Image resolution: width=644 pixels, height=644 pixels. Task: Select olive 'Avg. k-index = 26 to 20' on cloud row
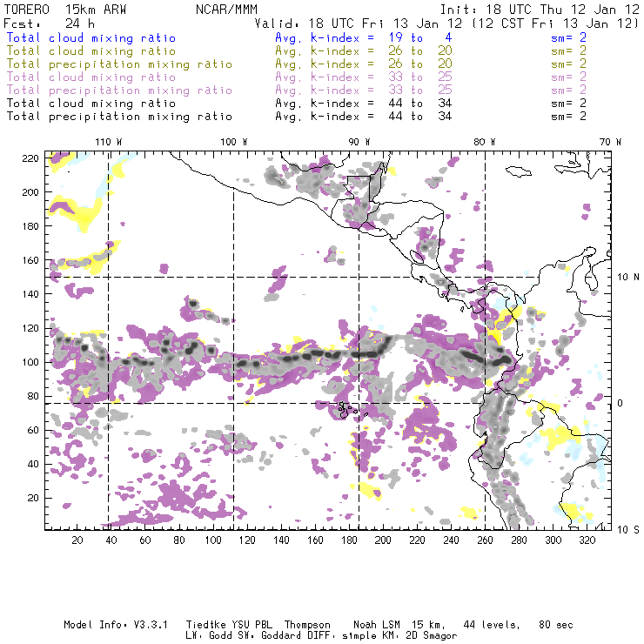tap(364, 51)
